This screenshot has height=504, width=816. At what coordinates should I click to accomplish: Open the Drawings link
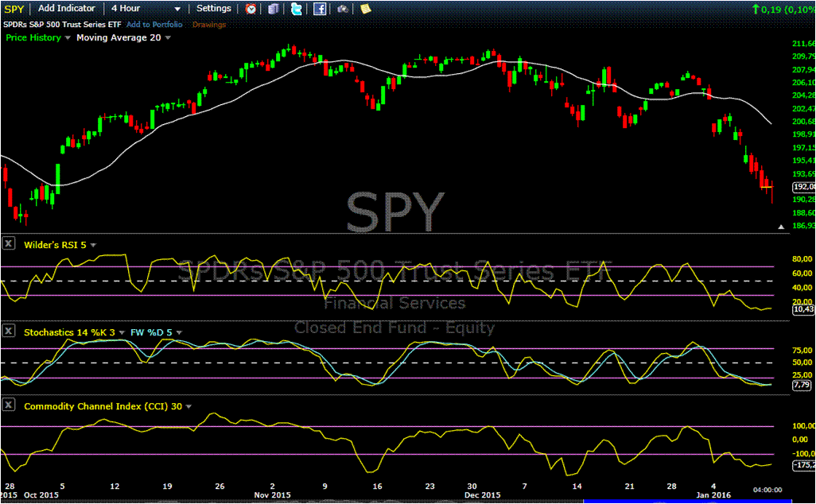209,25
